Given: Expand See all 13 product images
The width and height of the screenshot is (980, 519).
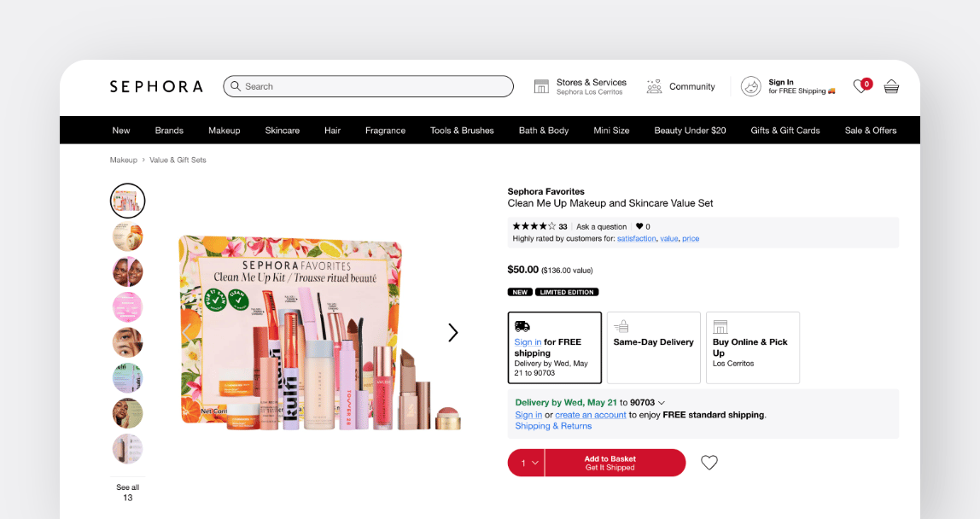Looking at the screenshot, I should coord(127,493).
